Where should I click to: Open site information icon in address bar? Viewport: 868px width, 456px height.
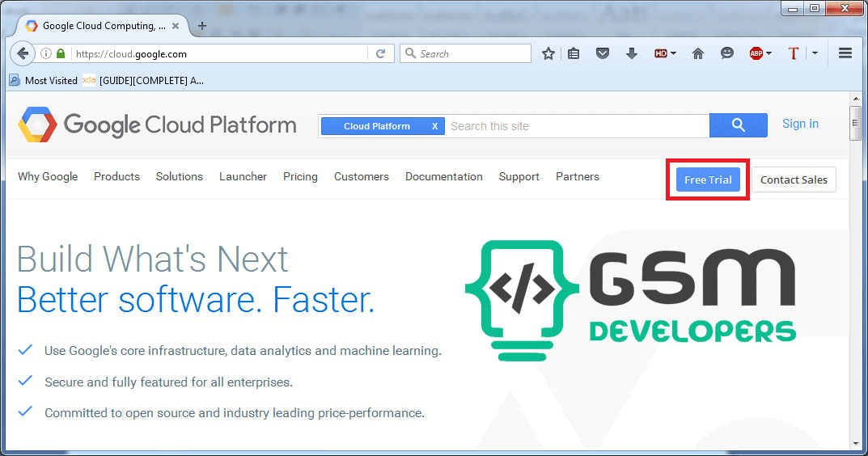pos(46,53)
